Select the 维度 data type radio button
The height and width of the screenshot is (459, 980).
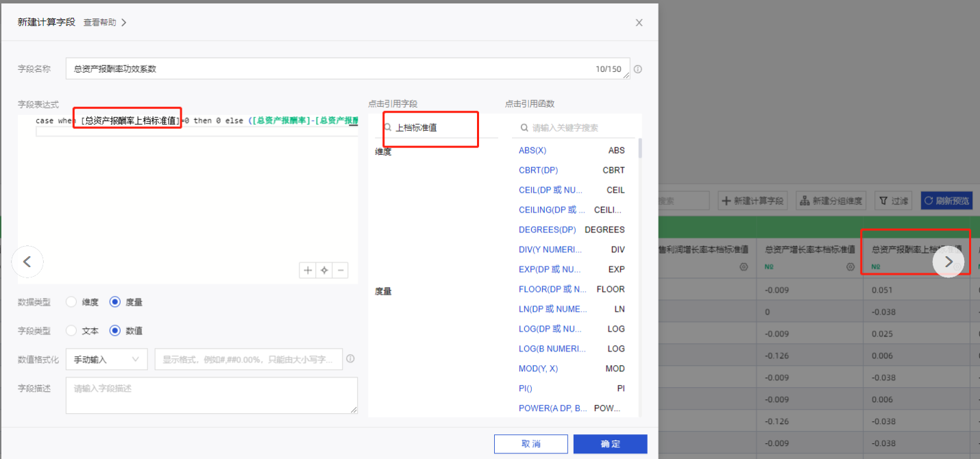pyautogui.click(x=71, y=302)
